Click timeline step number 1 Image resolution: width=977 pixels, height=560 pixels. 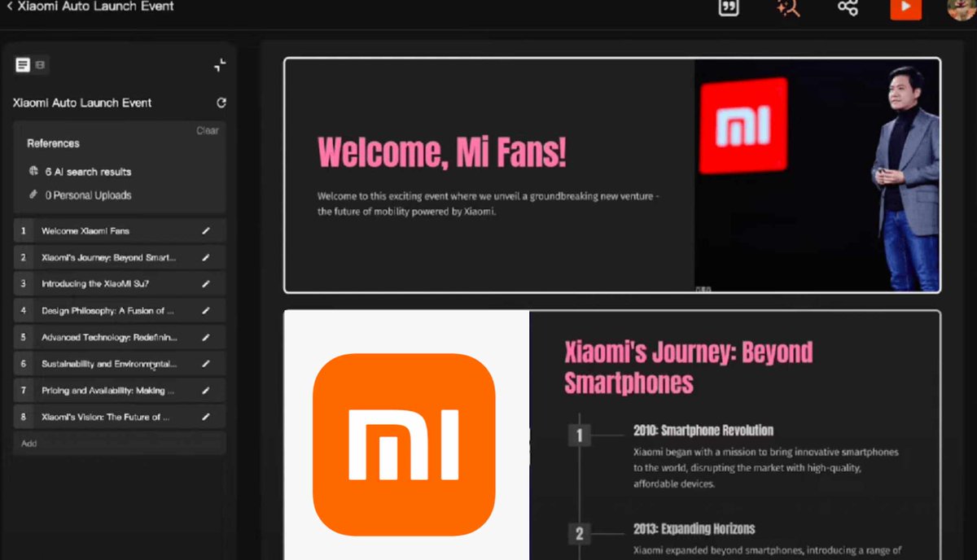coord(579,435)
